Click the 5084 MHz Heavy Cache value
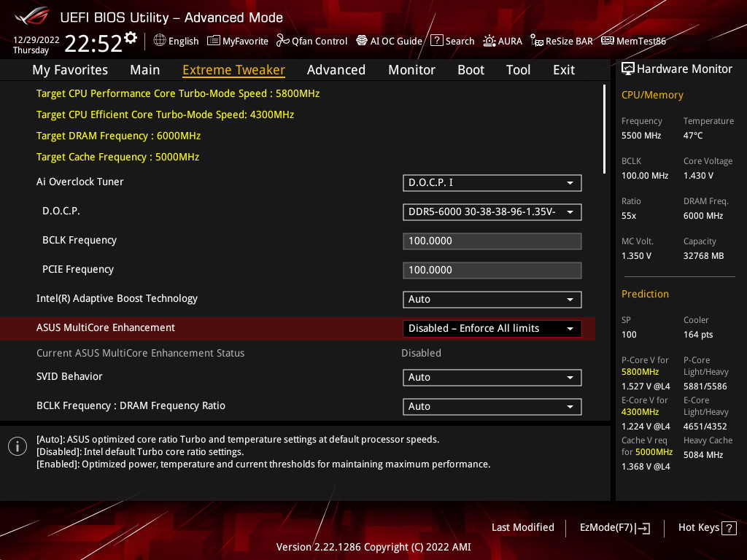 703,455
